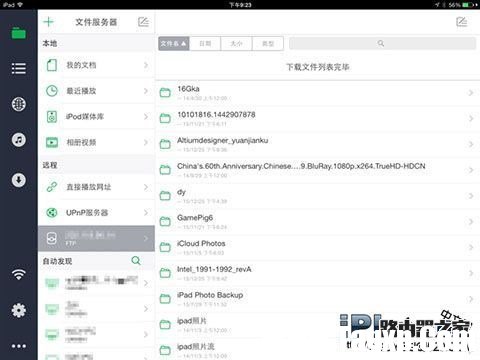This screenshot has width=480, height=360.
Task: Click the file search field
Action: [x=382, y=44]
